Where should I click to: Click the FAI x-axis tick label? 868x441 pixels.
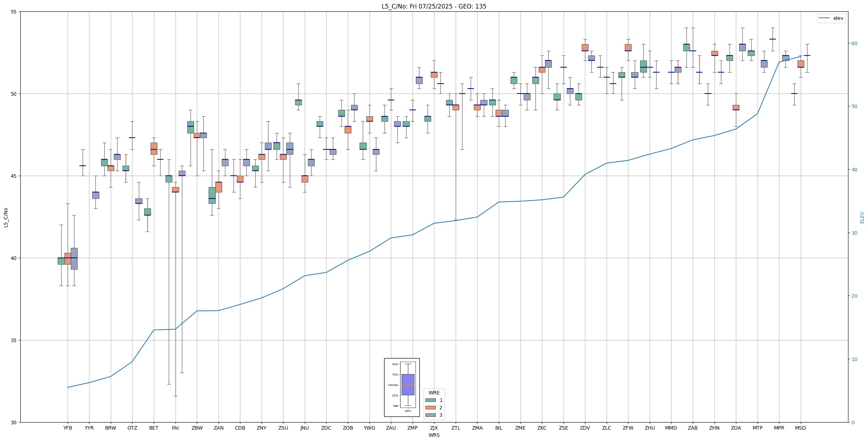pos(175,428)
